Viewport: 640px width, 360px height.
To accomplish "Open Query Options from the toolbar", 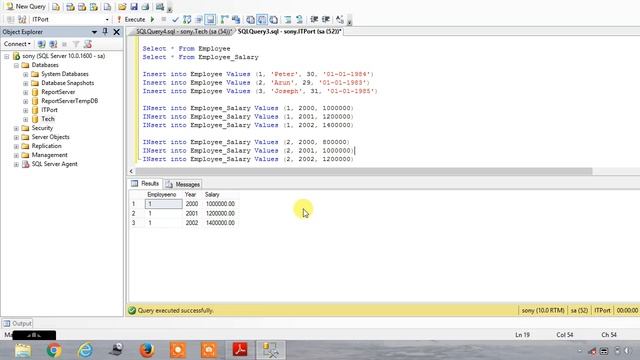I will [199, 20].
